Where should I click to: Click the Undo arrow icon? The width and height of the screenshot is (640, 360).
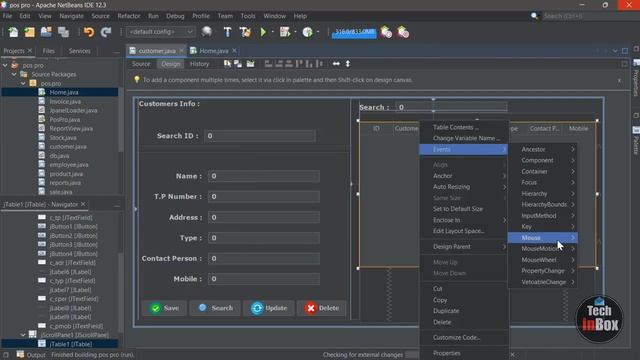(x=89, y=32)
